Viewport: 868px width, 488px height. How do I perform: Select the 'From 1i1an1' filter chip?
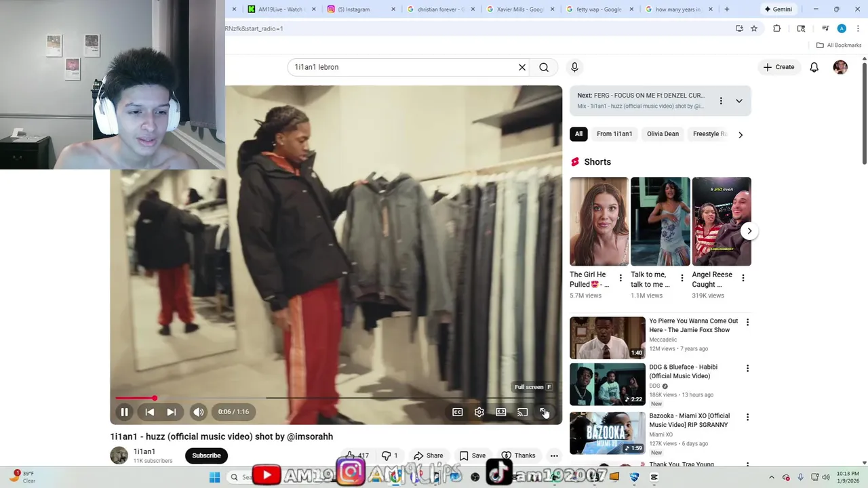[614, 134]
